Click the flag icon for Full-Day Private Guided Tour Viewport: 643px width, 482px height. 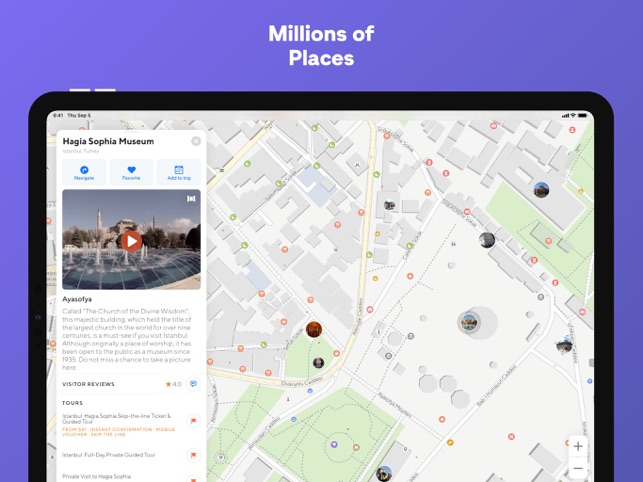(x=193, y=455)
